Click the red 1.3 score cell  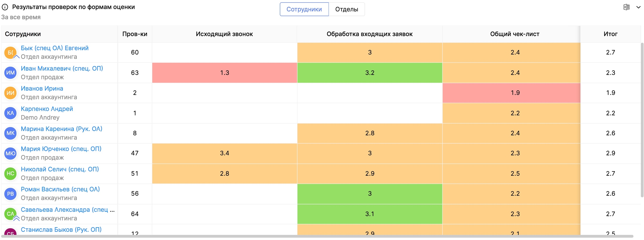(224, 73)
